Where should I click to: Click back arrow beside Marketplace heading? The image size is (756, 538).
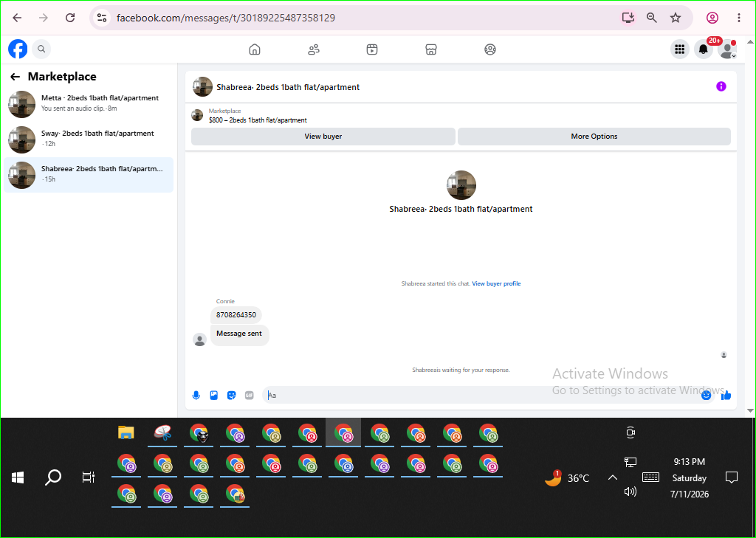[x=16, y=77]
